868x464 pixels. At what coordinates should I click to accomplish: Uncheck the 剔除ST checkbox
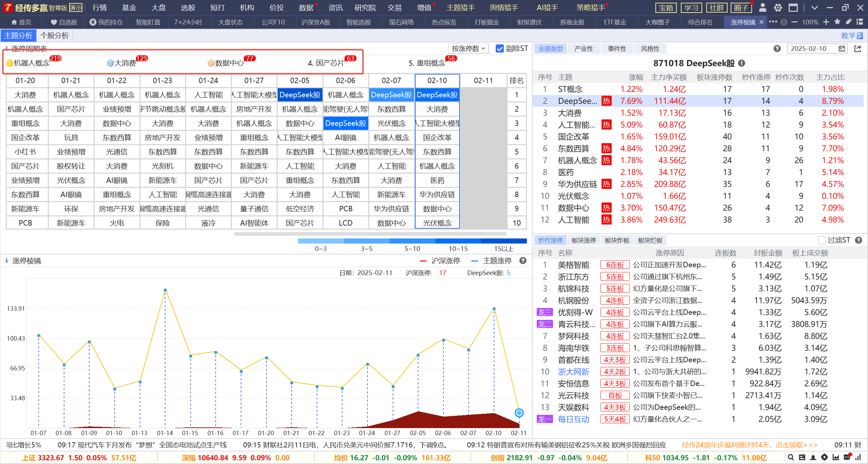pos(499,49)
